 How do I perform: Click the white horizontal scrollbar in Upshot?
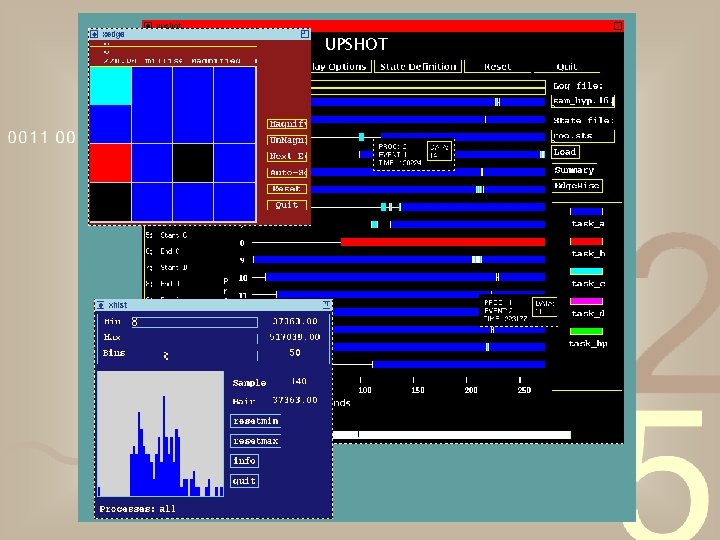pyautogui.click(x=451, y=434)
